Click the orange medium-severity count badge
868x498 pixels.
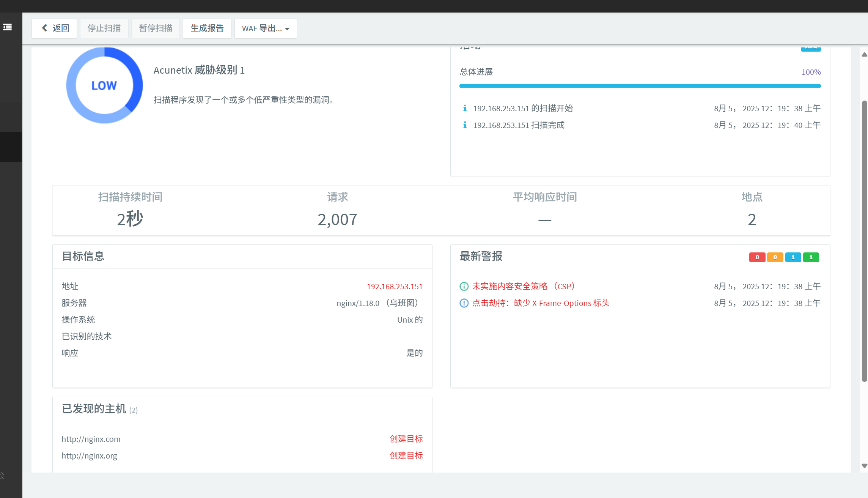coord(775,257)
